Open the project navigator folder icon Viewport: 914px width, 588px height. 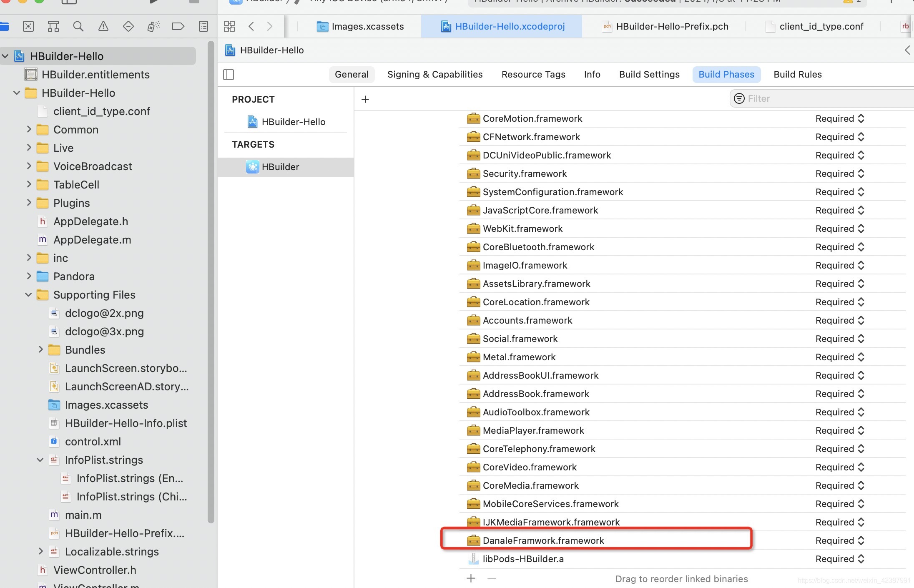coord(4,27)
